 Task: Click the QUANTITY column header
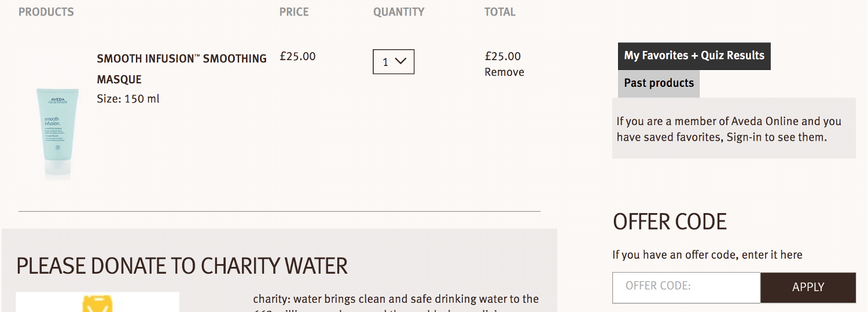click(399, 12)
